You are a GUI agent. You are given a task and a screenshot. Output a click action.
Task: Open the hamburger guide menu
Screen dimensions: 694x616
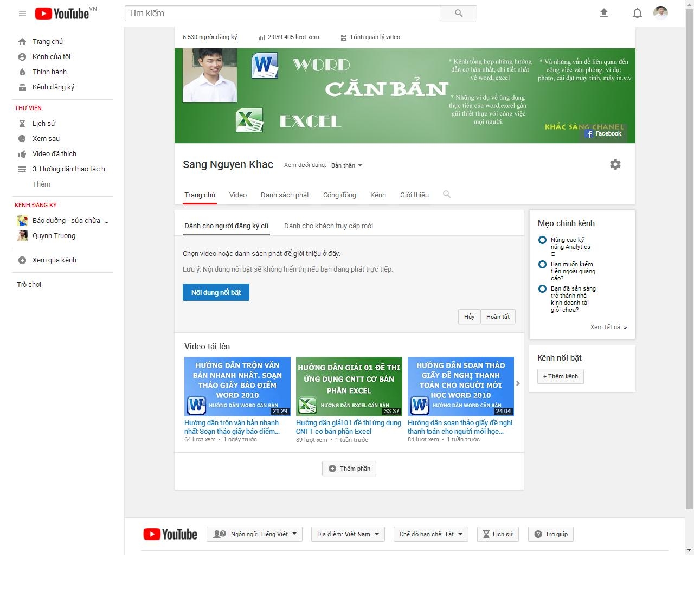22,14
